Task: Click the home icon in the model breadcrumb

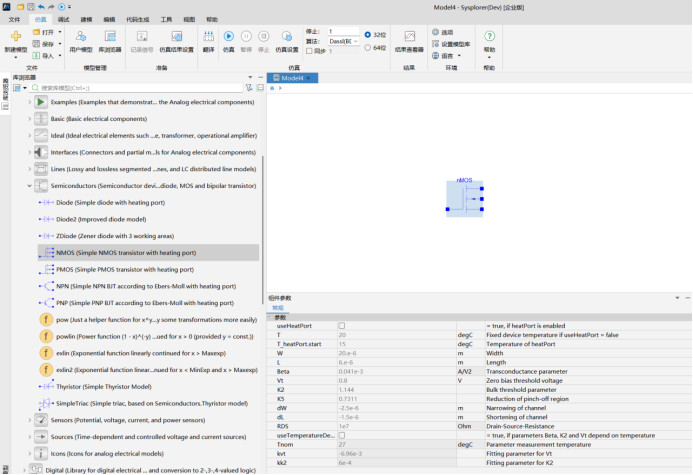Action: 272,88
